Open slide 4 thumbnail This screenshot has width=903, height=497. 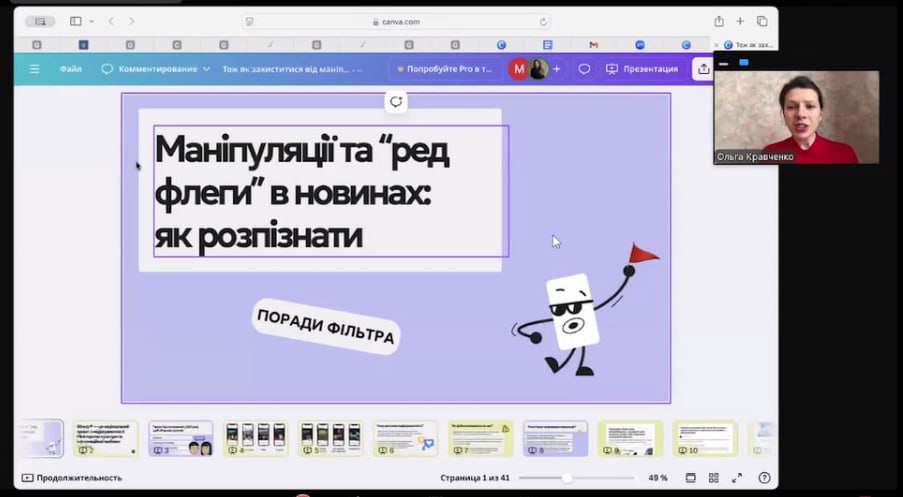[256, 438]
